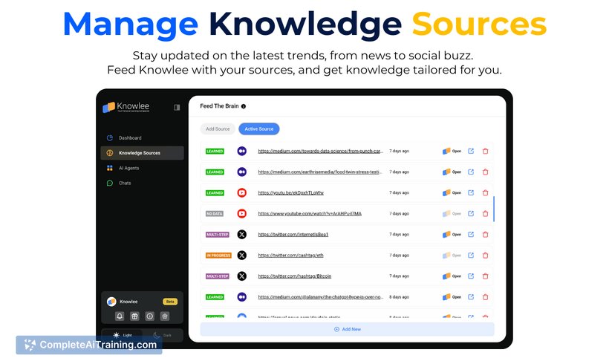Click X icon on hashtag/Bitcoin row
Screen dimensions: 609x364
[241, 276]
